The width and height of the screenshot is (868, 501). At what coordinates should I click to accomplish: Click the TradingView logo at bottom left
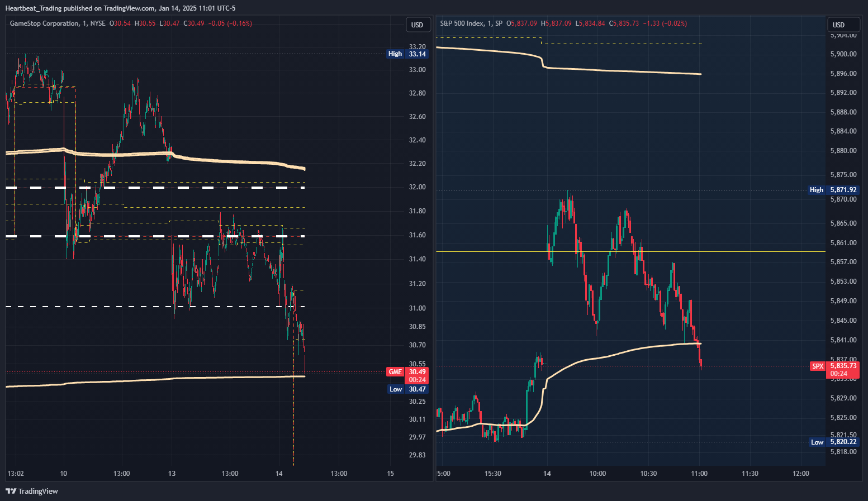[32, 491]
